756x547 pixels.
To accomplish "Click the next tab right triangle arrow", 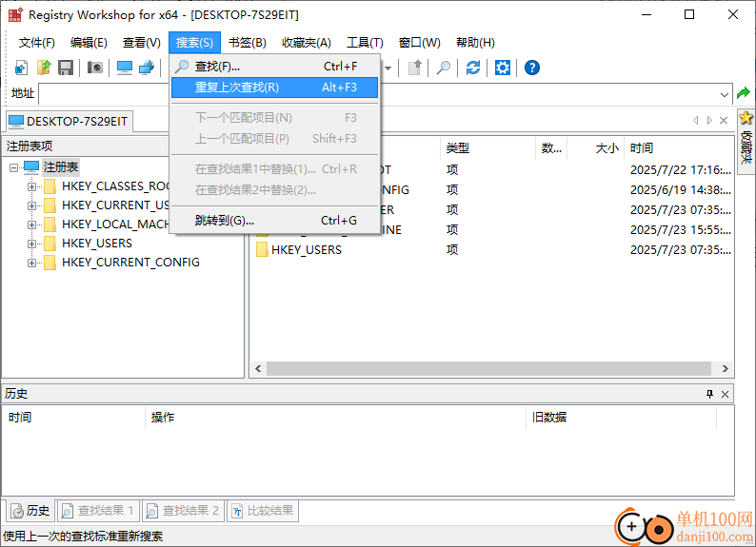I will [x=709, y=121].
